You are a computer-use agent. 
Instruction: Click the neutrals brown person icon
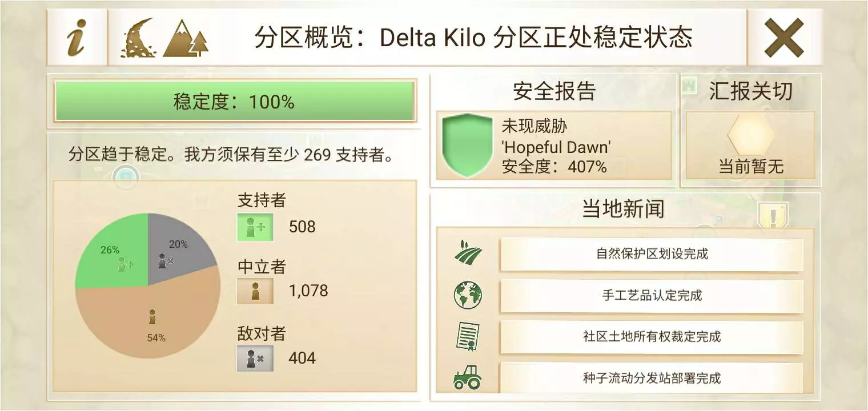point(255,291)
